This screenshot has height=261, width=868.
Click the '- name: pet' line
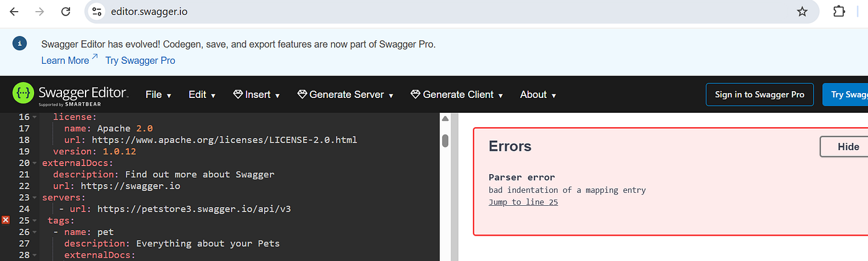84,232
